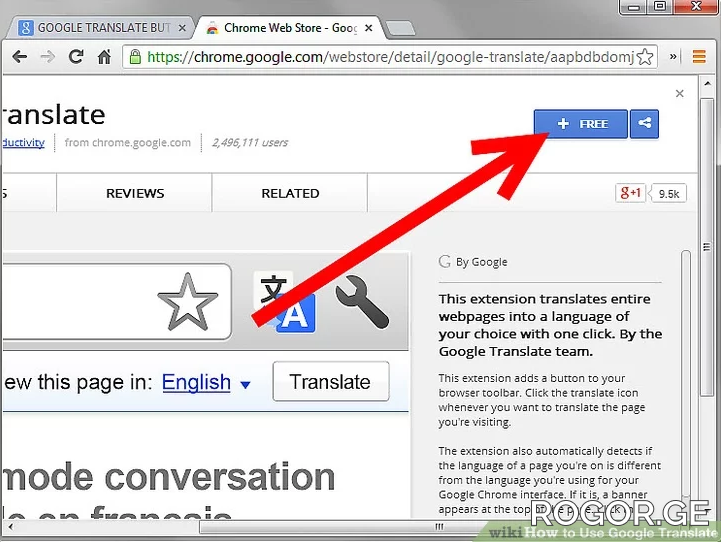This screenshot has height=542, width=721.
Task: Open a new browser tab
Action: [400, 28]
